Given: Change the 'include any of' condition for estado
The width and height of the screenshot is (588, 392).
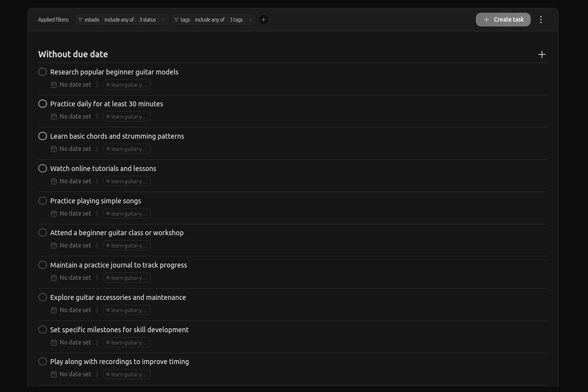Looking at the screenshot, I should coord(119,20).
